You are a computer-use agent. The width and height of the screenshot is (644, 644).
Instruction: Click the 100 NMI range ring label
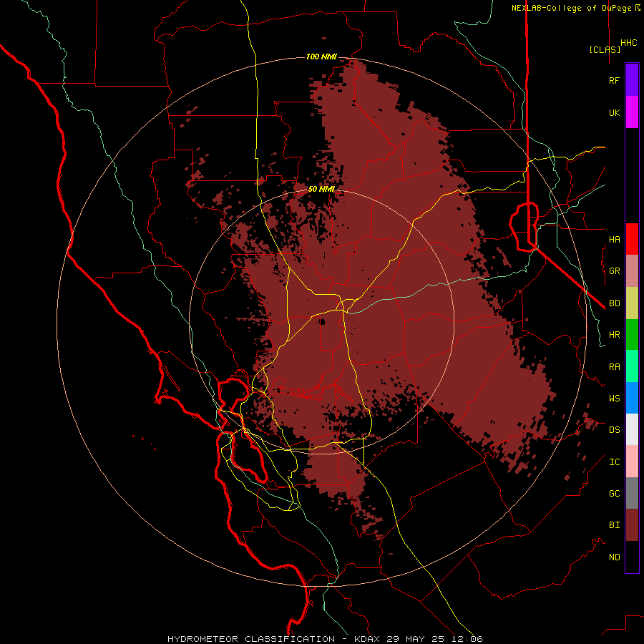tap(321, 57)
